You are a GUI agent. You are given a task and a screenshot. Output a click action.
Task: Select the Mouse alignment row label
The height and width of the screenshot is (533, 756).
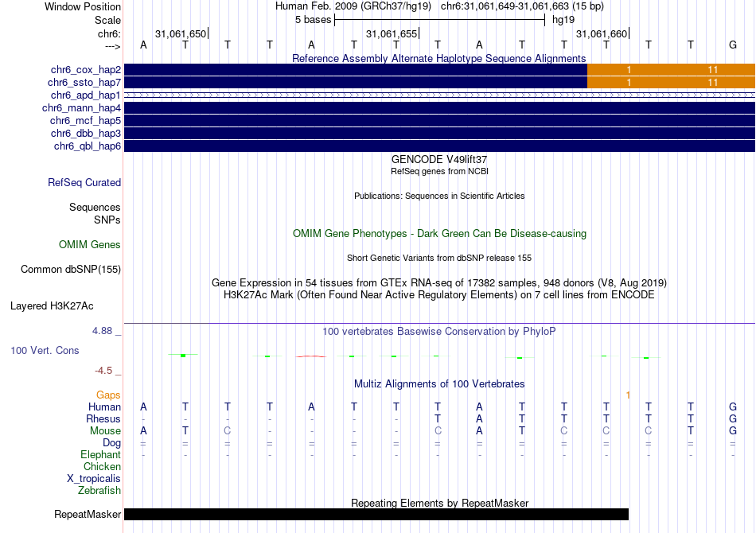coord(105,431)
